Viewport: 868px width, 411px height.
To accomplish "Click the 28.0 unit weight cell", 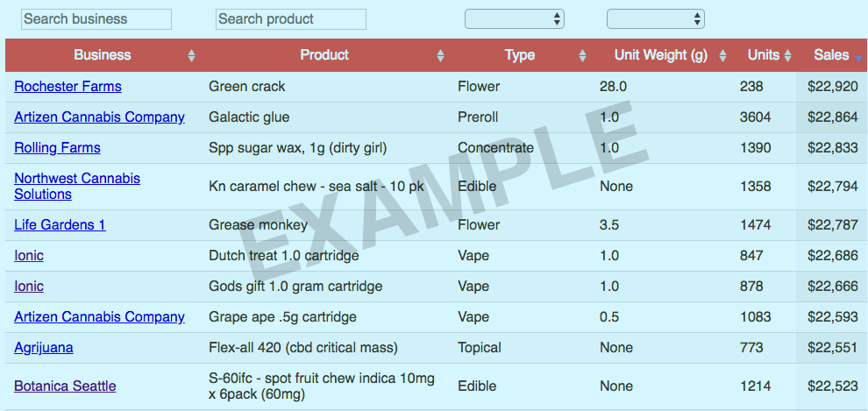I will point(613,87).
